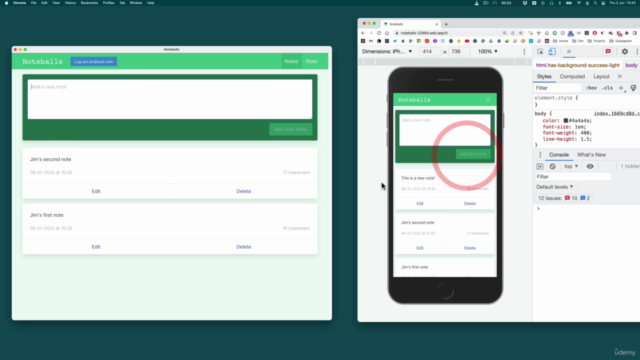Screen dimensions: 640x360
Task: Switch to the Computed tab
Action: (572, 77)
